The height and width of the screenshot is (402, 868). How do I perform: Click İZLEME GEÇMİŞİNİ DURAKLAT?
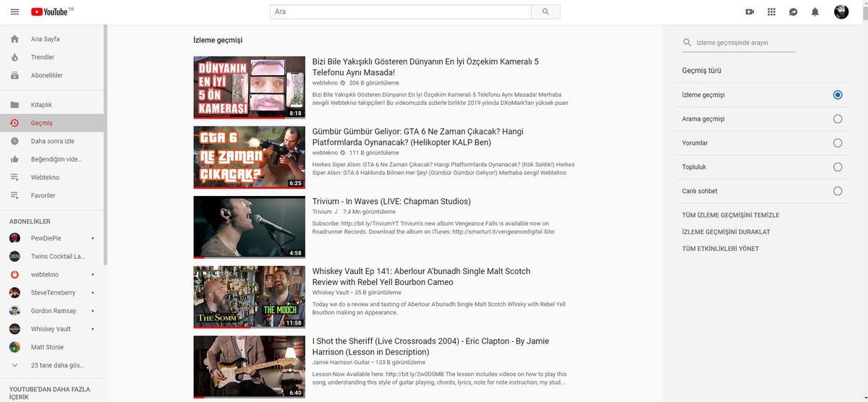pos(726,232)
